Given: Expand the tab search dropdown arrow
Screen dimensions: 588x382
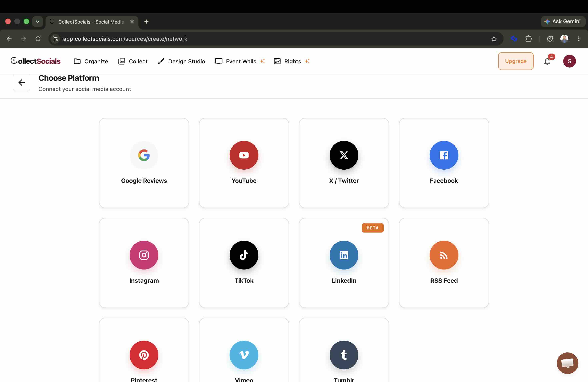Looking at the screenshot, I should (x=38, y=21).
